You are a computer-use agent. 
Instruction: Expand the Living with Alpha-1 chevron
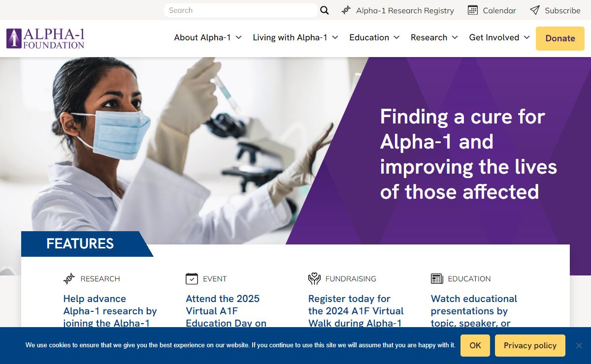[335, 37]
